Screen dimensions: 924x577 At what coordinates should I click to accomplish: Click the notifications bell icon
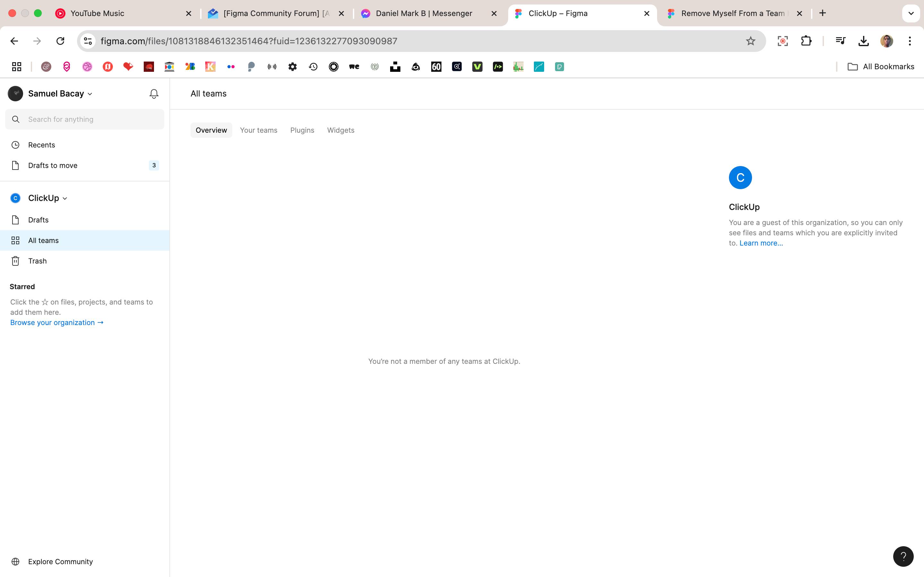154,94
